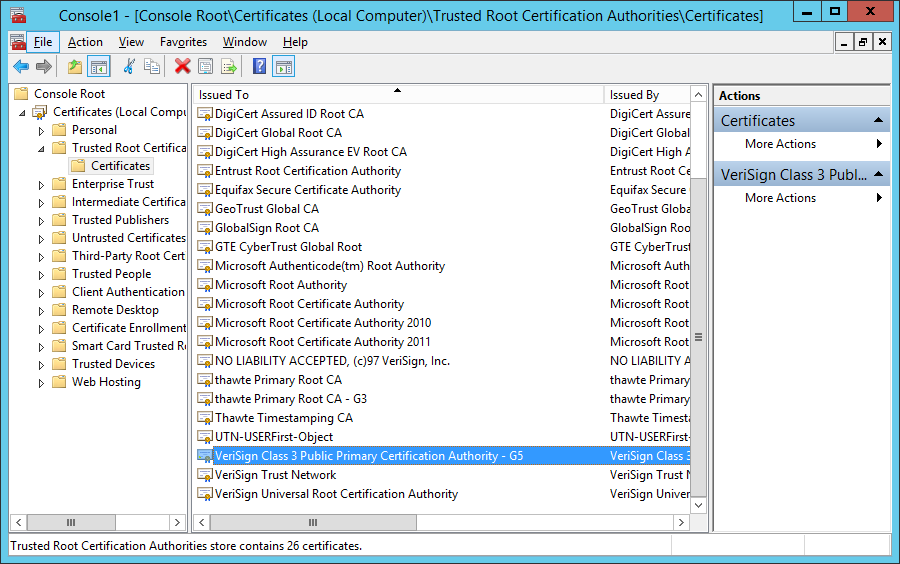Sort by the Issued To column header
Viewport: 900px width, 564px height.
[398, 95]
